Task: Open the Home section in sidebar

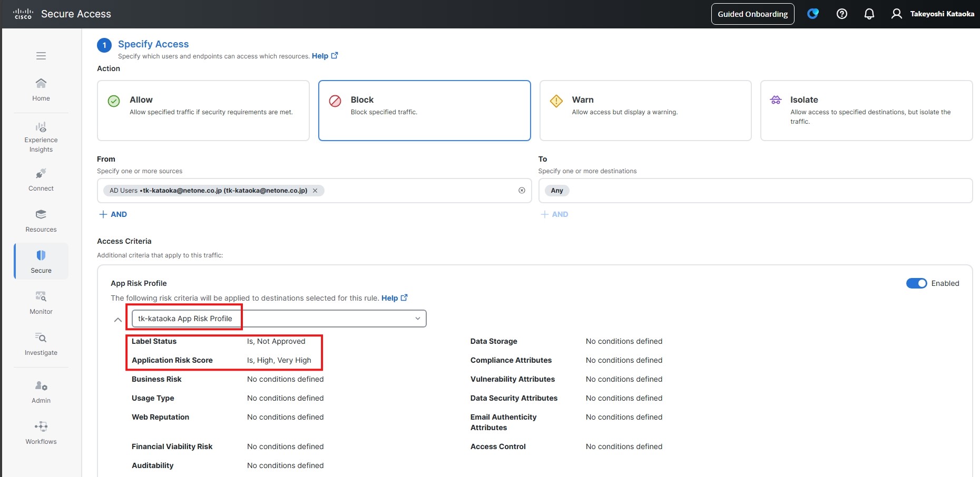Action: click(41, 90)
